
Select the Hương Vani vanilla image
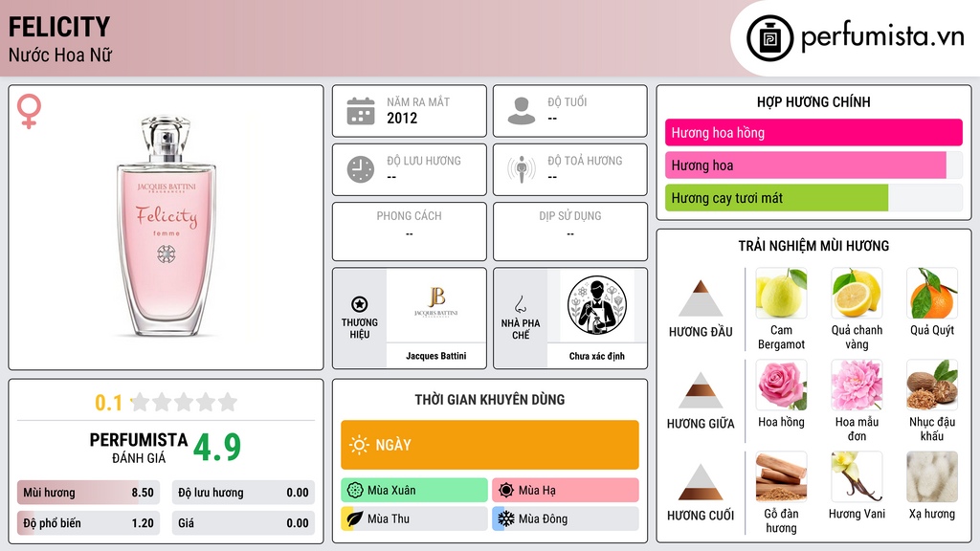click(x=857, y=477)
